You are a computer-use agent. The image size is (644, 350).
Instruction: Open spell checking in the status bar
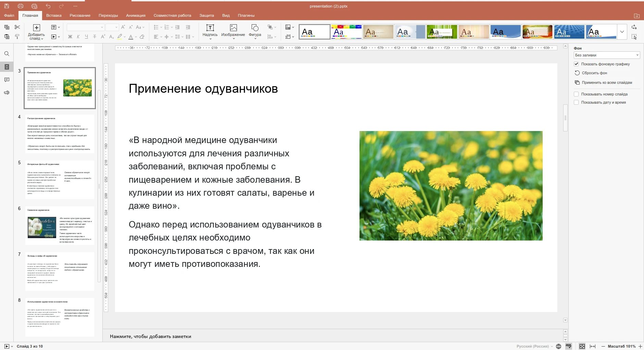(x=568, y=346)
